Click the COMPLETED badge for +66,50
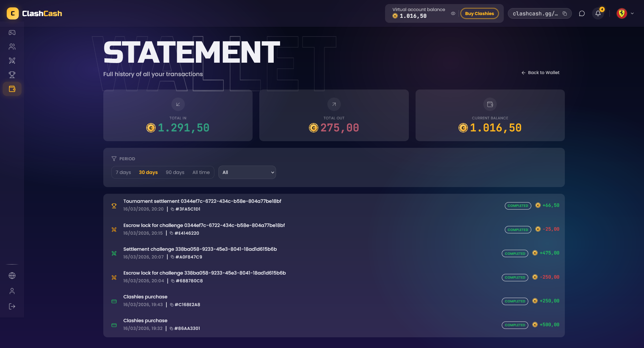The width and height of the screenshot is (644, 348). coord(518,206)
